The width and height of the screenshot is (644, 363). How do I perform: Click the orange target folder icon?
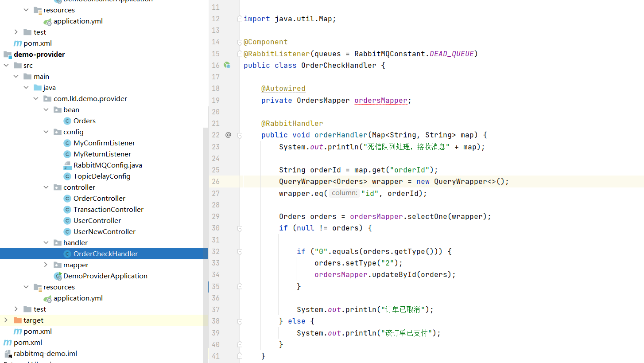(x=18, y=320)
